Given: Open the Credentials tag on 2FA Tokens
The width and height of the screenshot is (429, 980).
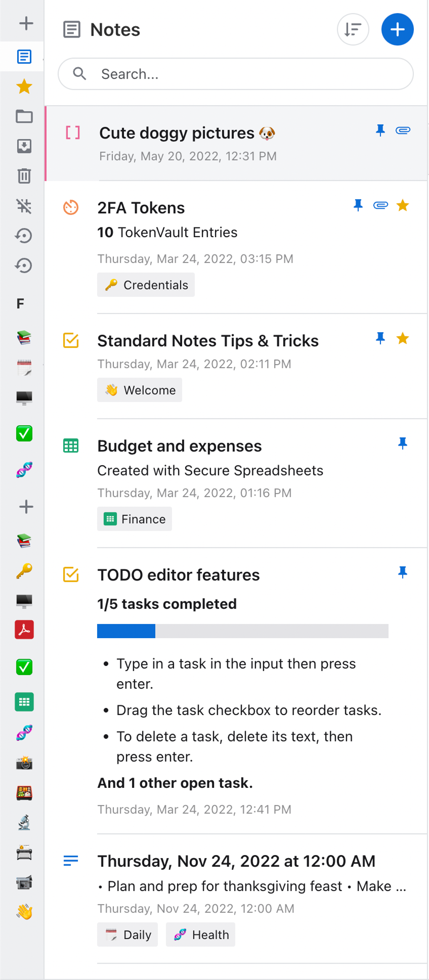Looking at the screenshot, I should [x=146, y=285].
